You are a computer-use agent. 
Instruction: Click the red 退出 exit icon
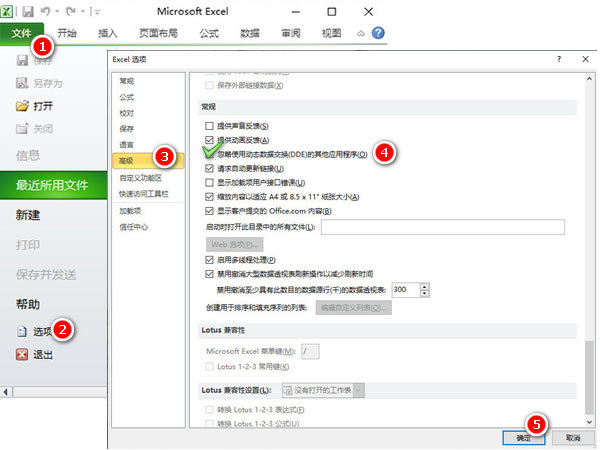click(x=22, y=354)
